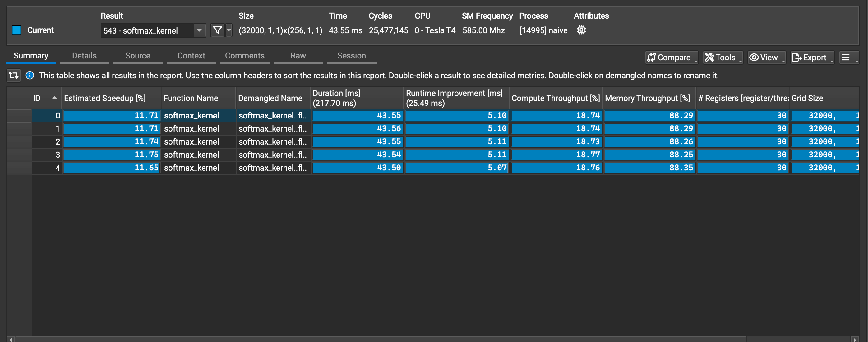Click the horizontal scrollbar thumb
The image size is (868, 342).
click(x=381, y=339)
